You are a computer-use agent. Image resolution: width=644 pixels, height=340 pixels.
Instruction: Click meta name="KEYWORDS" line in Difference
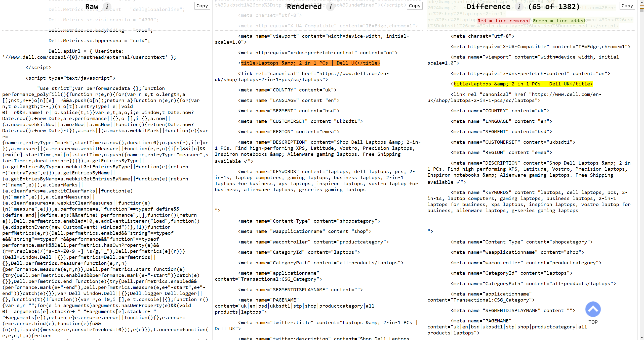coord(529,201)
